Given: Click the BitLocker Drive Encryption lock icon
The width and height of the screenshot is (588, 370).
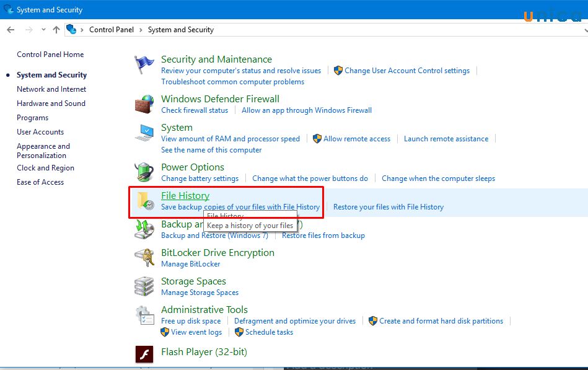Looking at the screenshot, I should 144,257.
